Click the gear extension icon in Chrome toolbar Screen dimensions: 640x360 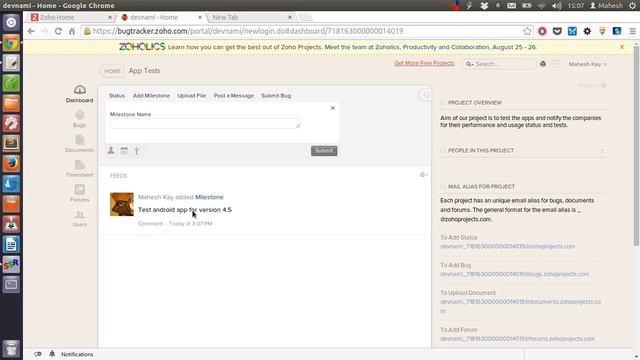point(587,31)
